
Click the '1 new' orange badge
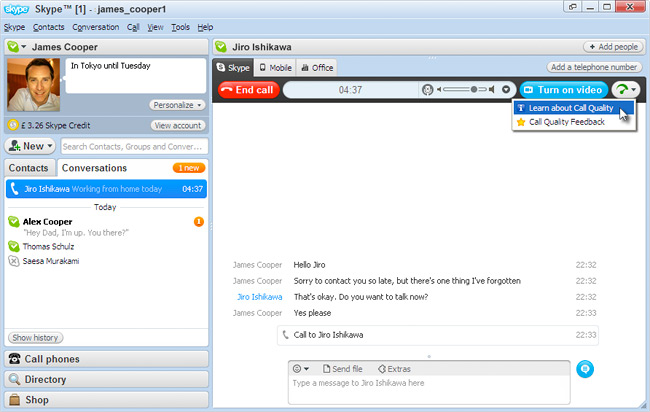point(189,168)
